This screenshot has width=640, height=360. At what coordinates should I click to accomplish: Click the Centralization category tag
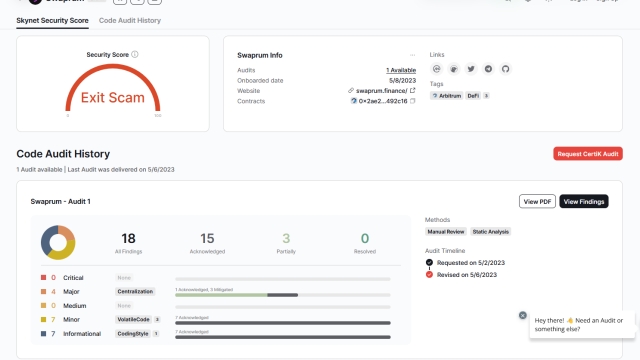pos(135,291)
